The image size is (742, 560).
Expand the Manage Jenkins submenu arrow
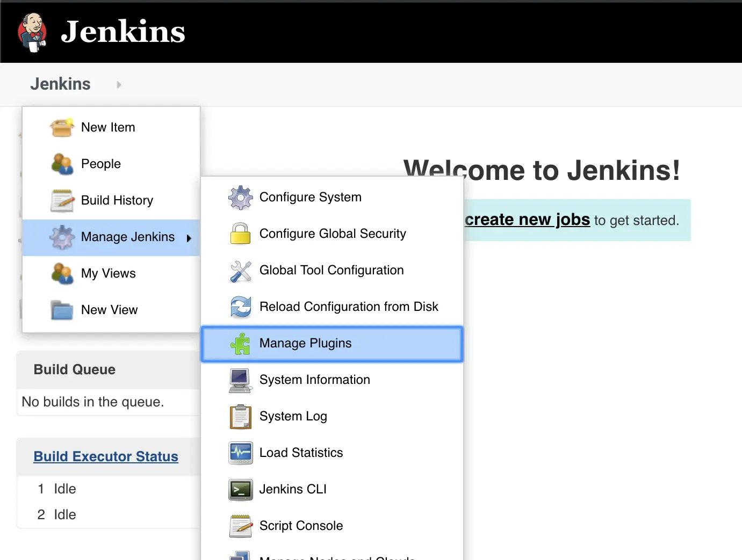tap(189, 238)
